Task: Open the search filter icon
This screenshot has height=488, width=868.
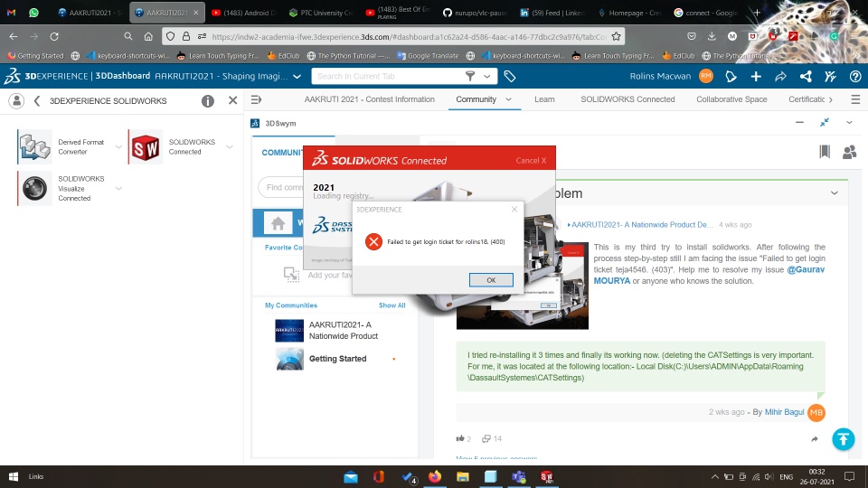Action: tap(470, 76)
